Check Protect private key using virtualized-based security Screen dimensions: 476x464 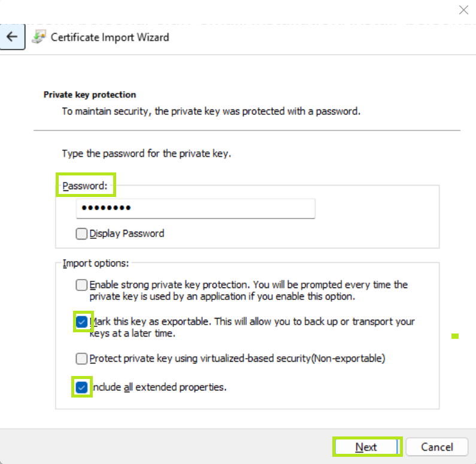(81, 359)
